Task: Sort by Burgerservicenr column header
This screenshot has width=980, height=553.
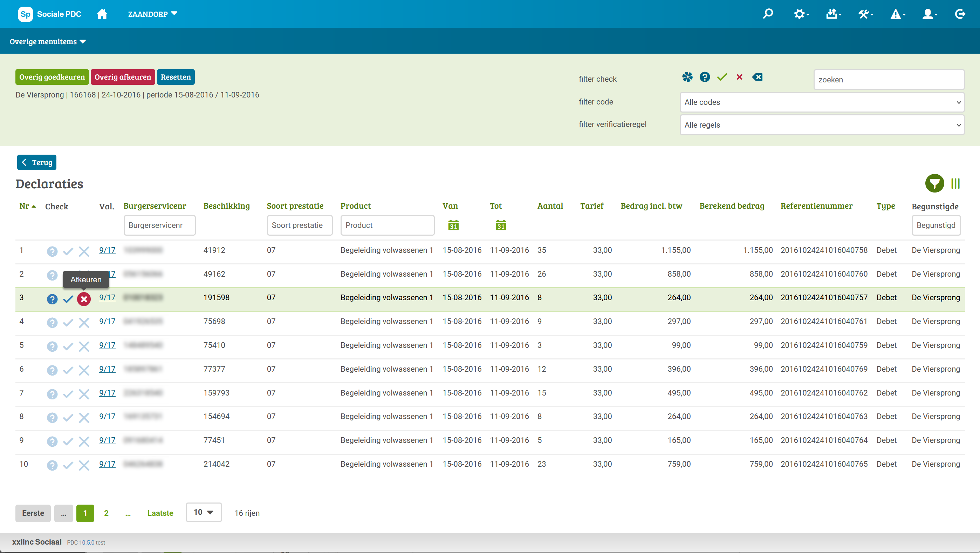Action: click(155, 206)
